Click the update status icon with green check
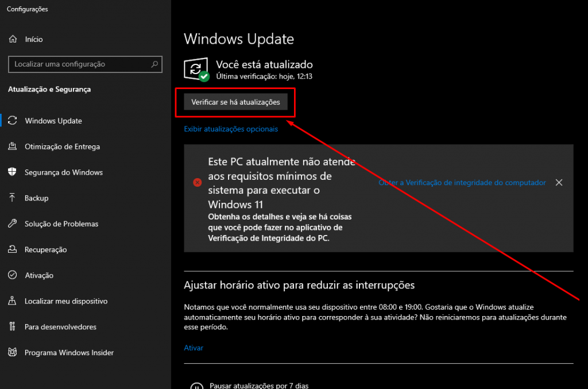588x389 pixels. [x=196, y=69]
